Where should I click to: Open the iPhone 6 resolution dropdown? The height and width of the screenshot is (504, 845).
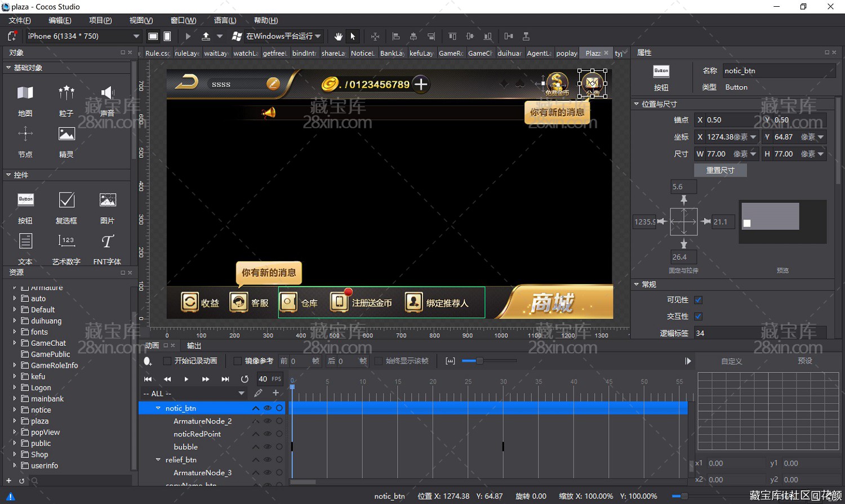coord(83,36)
